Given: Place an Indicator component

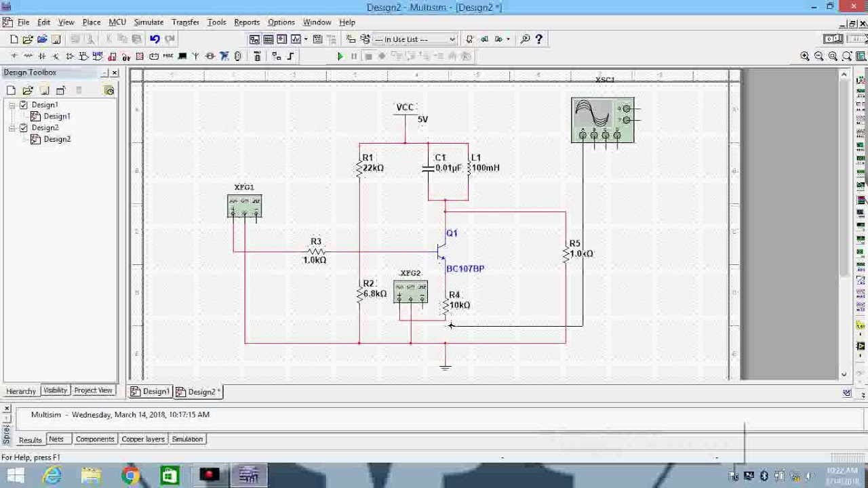Looking at the screenshot, I should click(140, 56).
